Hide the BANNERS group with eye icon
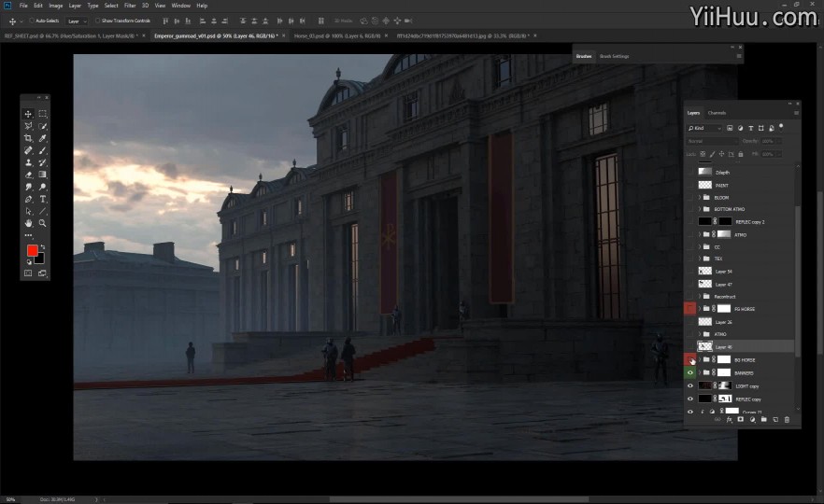The image size is (824, 504). coord(690,372)
